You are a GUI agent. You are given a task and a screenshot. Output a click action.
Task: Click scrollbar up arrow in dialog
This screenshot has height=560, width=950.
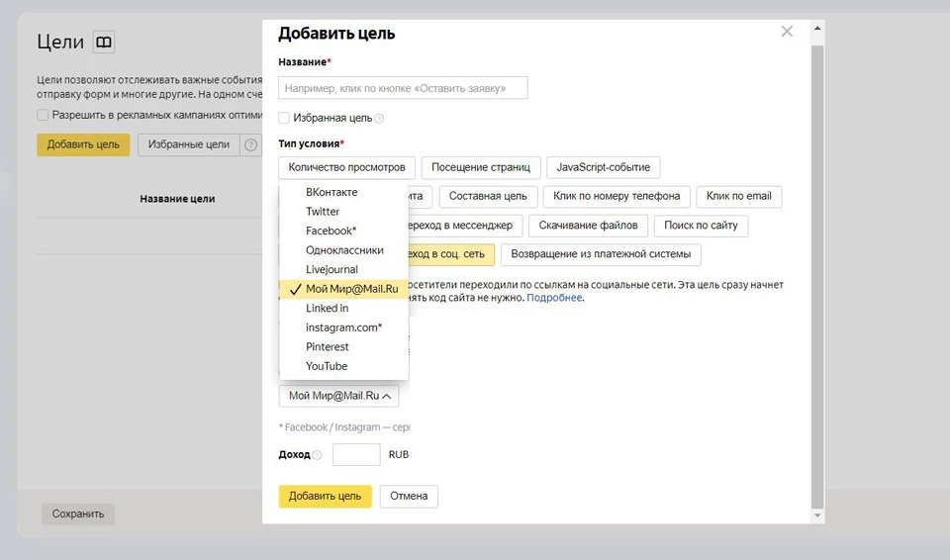[817, 28]
